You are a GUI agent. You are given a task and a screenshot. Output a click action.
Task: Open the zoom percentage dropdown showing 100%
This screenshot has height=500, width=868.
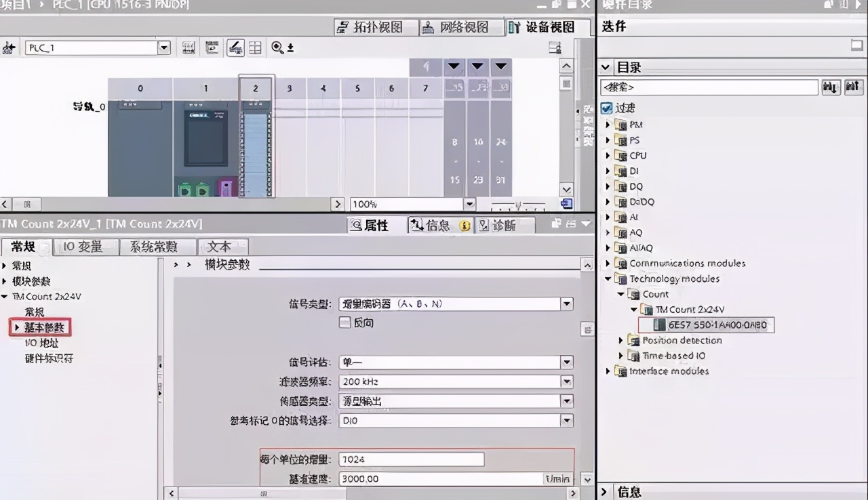[x=470, y=203]
